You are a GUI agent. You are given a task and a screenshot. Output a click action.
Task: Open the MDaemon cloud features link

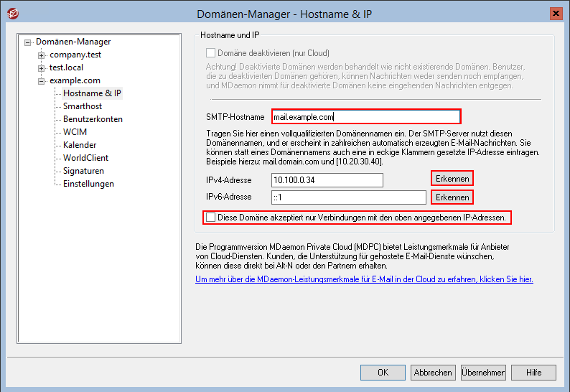tap(364, 279)
